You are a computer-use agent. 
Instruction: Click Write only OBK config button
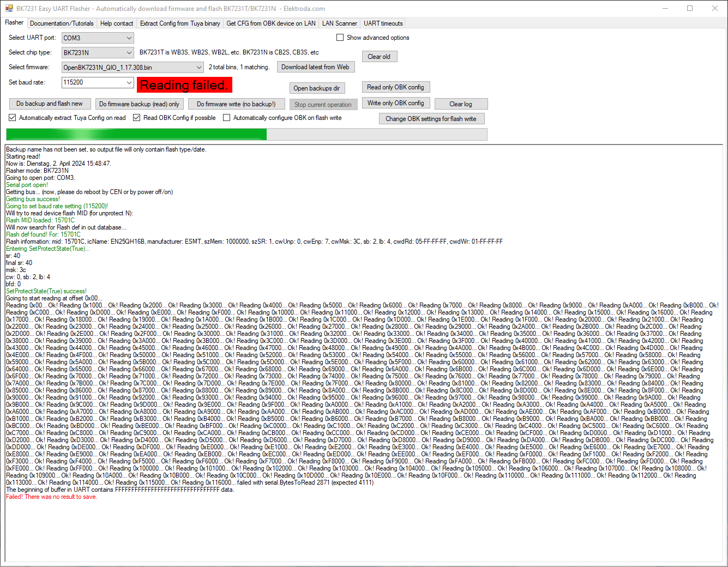[x=396, y=103]
